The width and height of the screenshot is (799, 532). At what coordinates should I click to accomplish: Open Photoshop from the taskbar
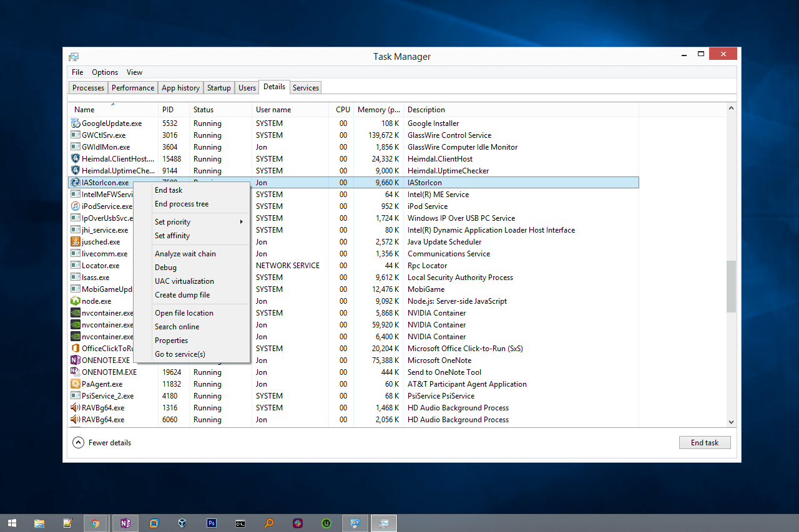pos(212,523)
